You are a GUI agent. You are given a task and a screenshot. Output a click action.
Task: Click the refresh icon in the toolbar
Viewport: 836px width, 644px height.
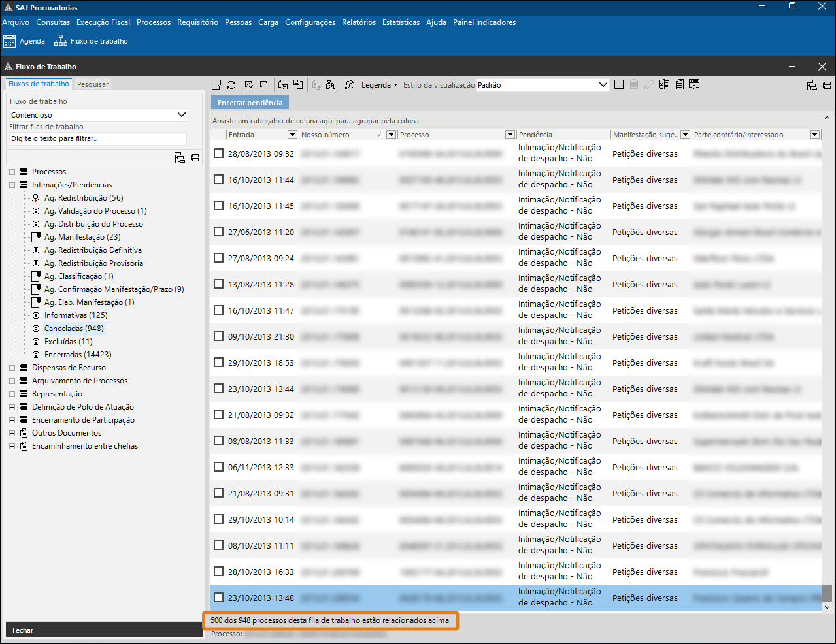[231, 85]
